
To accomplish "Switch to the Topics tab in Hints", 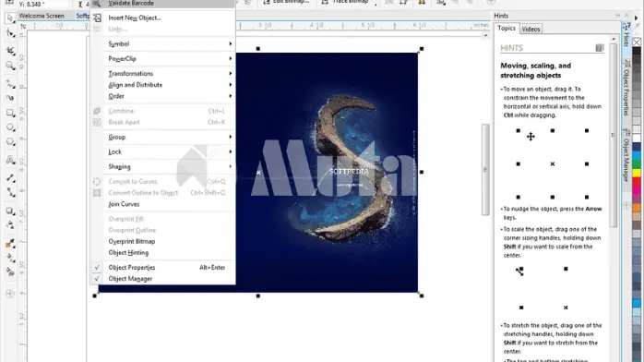I will click(506, 28).
